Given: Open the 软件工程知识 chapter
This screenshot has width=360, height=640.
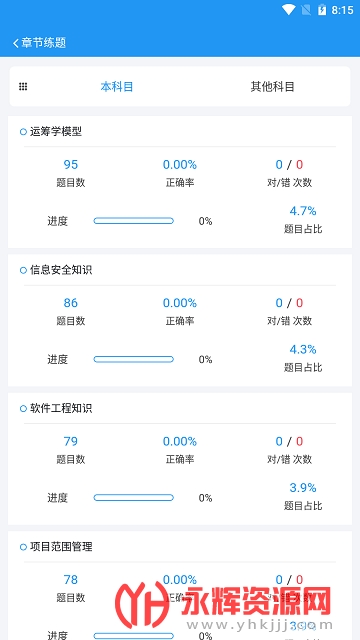Looking at the screenshot, I should coord(61,408).
